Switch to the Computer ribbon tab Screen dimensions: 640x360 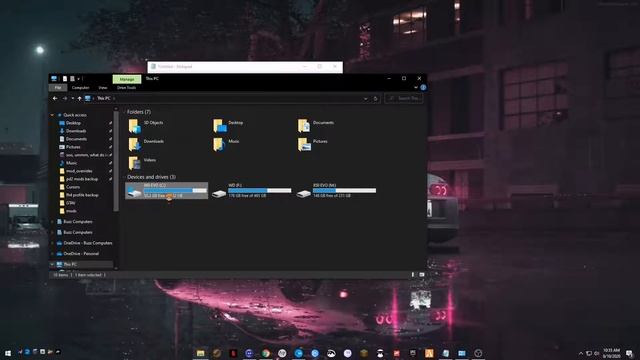coord(80,88)
